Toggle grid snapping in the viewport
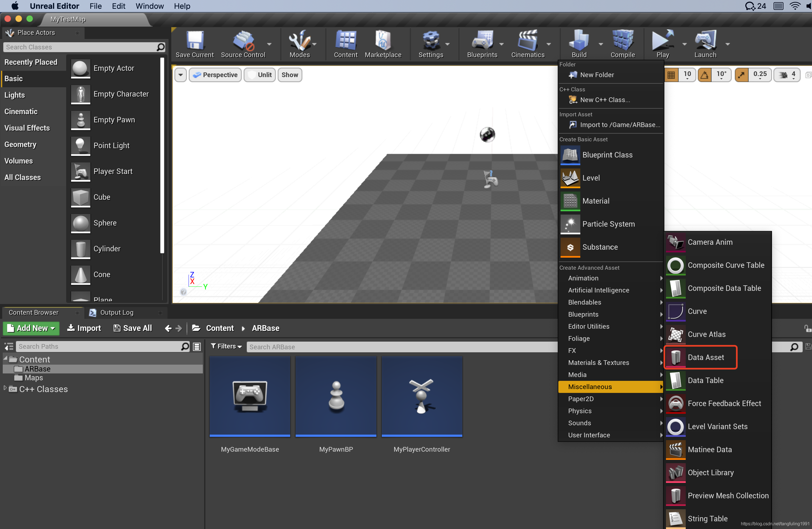 (x=671, y=75)
